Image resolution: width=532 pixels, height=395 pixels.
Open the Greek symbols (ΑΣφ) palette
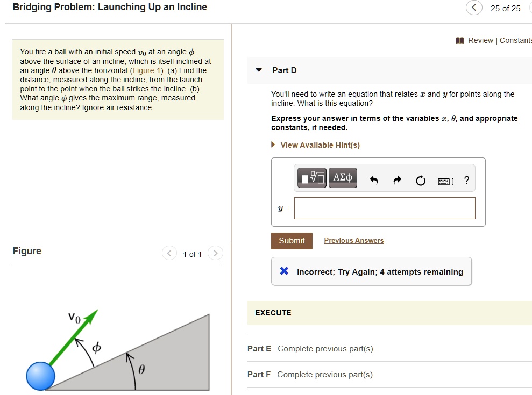tap(343, 177)
